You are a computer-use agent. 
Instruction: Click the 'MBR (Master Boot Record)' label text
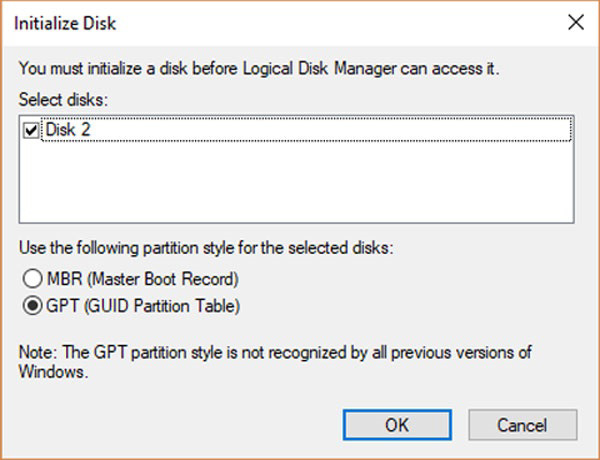[x=141, y=277]
